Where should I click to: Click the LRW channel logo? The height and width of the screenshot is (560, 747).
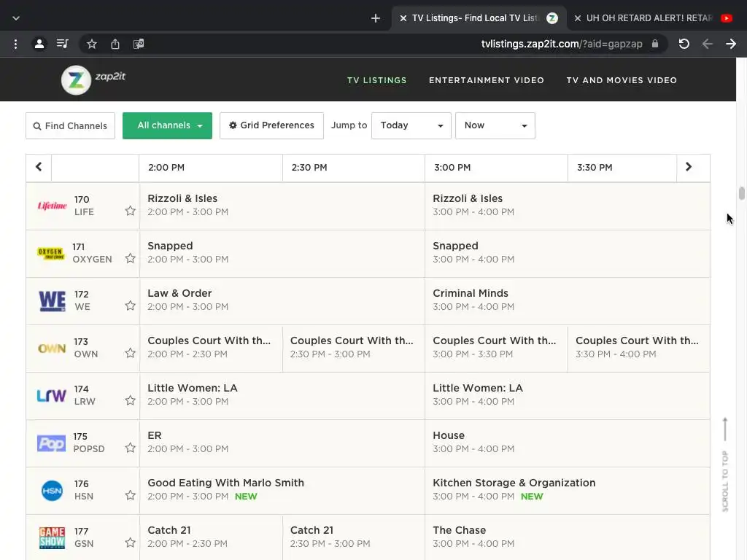52,396
